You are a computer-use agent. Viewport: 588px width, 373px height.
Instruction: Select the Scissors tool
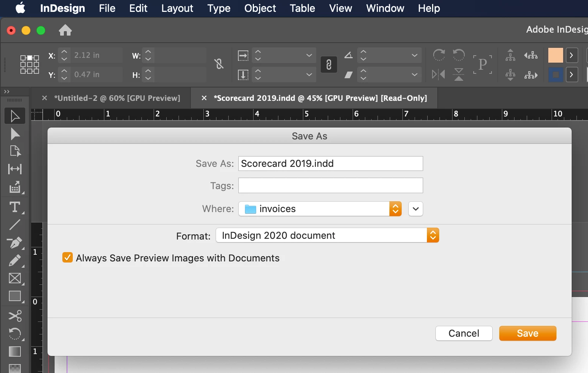click(x=15, y=316)
